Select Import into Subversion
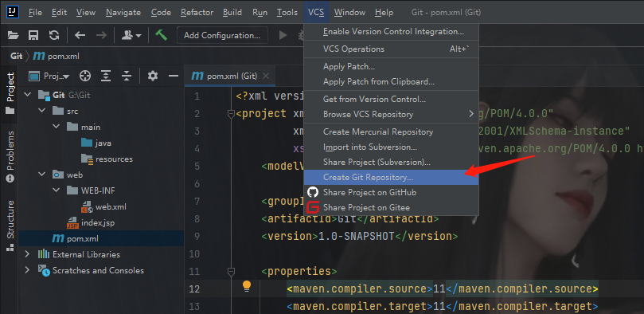Screen dimensions: 644x314 point(391,147)
